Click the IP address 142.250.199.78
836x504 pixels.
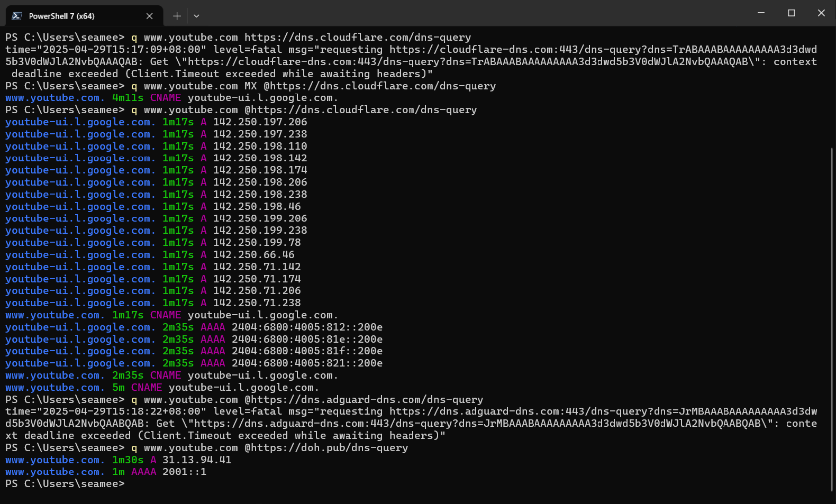point(257,242)
